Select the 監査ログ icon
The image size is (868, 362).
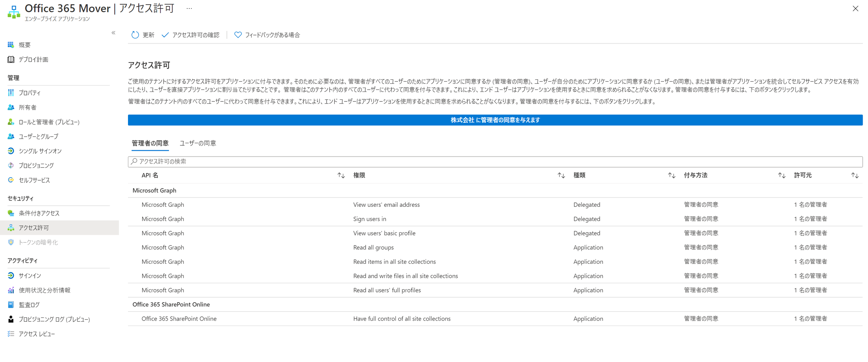[11, 305]
